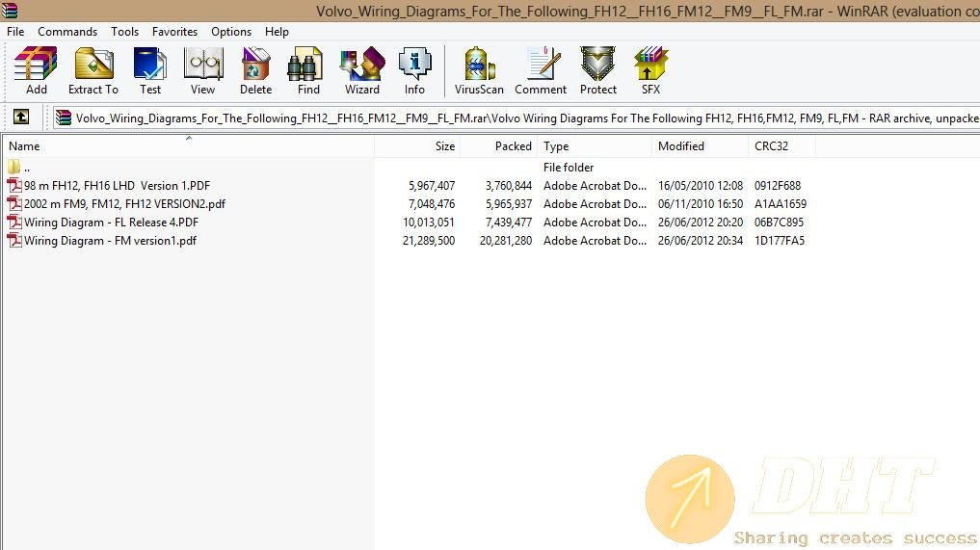Click the Protect shield icon
The image size is (980, 550).
pyautogui.click(x=598, y=70)
